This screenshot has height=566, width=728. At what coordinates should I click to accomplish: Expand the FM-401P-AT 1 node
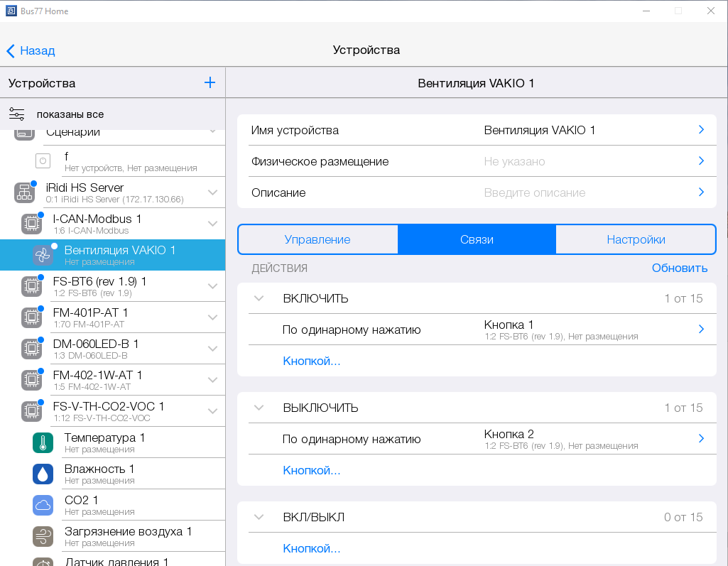click(x=212, y=317)
